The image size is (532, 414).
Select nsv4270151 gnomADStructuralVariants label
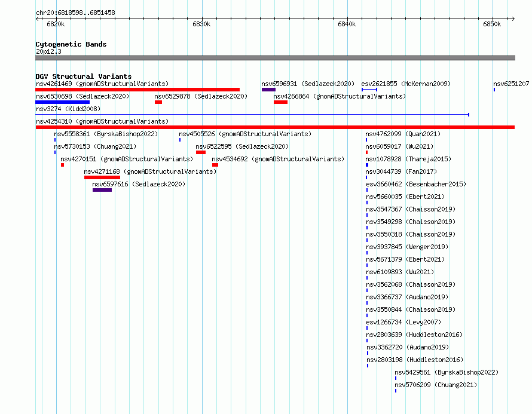click(127, 159)
